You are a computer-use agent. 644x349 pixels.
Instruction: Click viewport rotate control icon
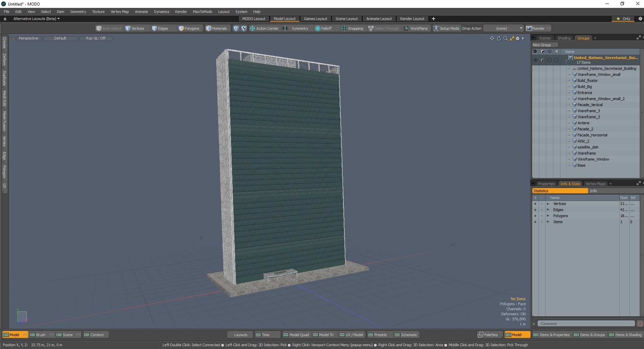point(499,39)
